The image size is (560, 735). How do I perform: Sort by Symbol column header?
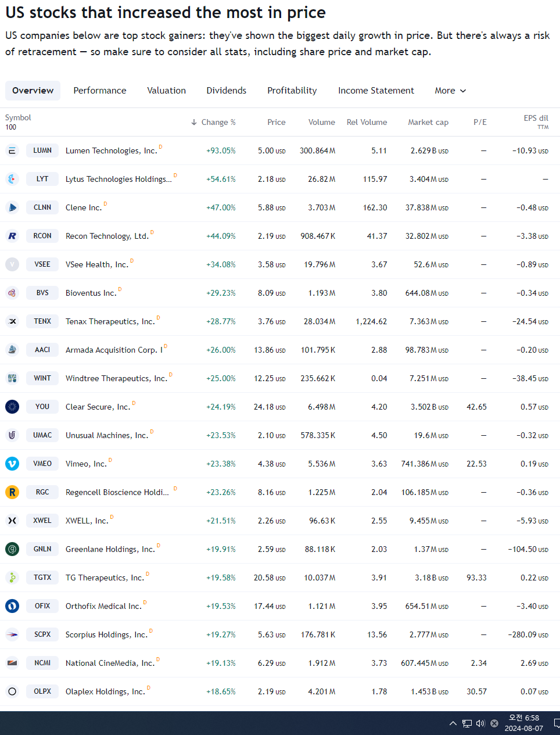[18, 117]
